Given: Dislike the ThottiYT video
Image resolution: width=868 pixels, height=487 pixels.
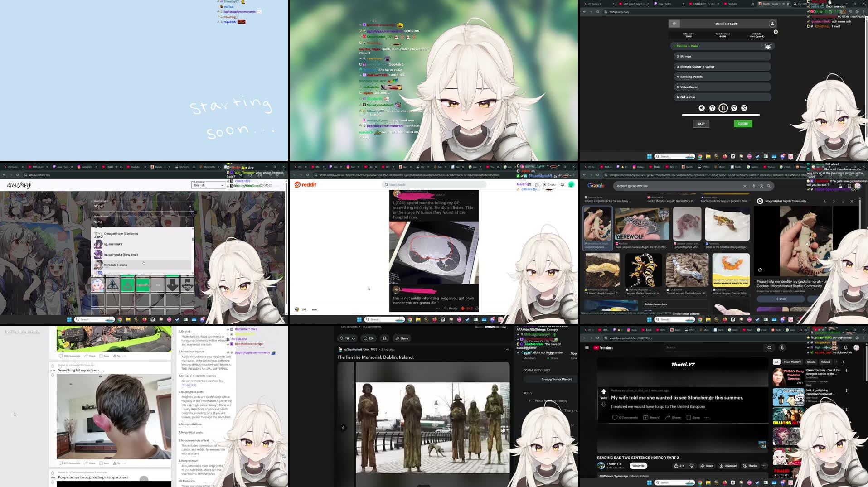Looking at the screenshot, I should tap(691, 465).
